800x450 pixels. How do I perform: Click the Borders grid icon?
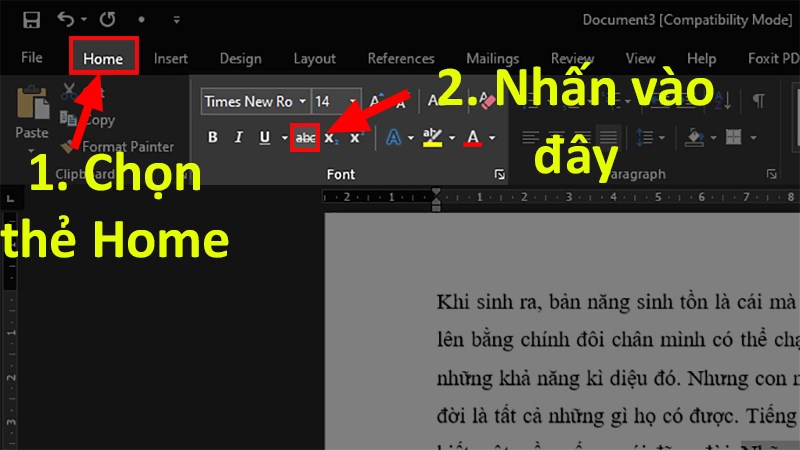point(734,137)
